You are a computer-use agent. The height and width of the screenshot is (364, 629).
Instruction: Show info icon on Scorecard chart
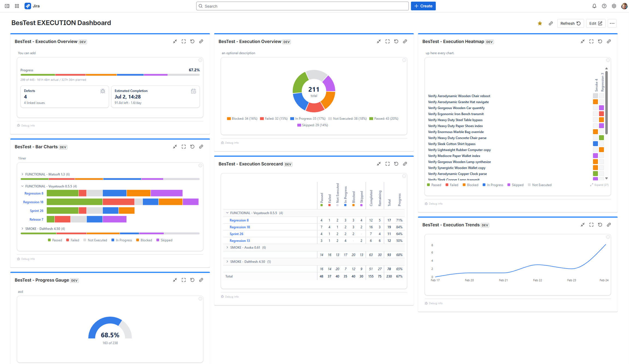(x=404, y=176)
